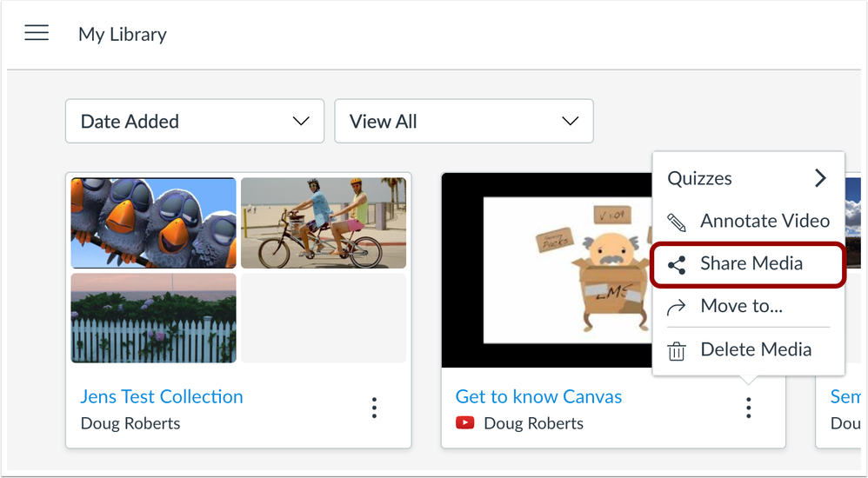Expand the View All filter dropdown
Screen dimensions: 868x478
pos(464,122)
